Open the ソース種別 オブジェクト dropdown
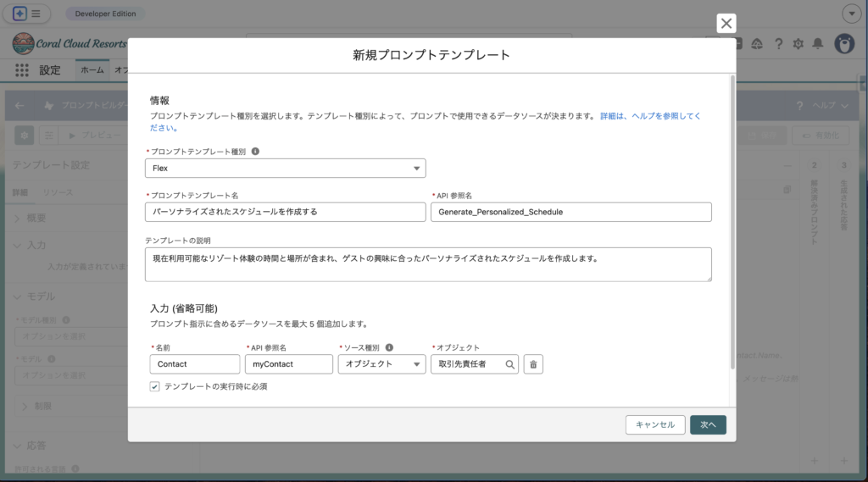This screenshot has width=868, height=482. pyautogui.click(x=381, y=364)
